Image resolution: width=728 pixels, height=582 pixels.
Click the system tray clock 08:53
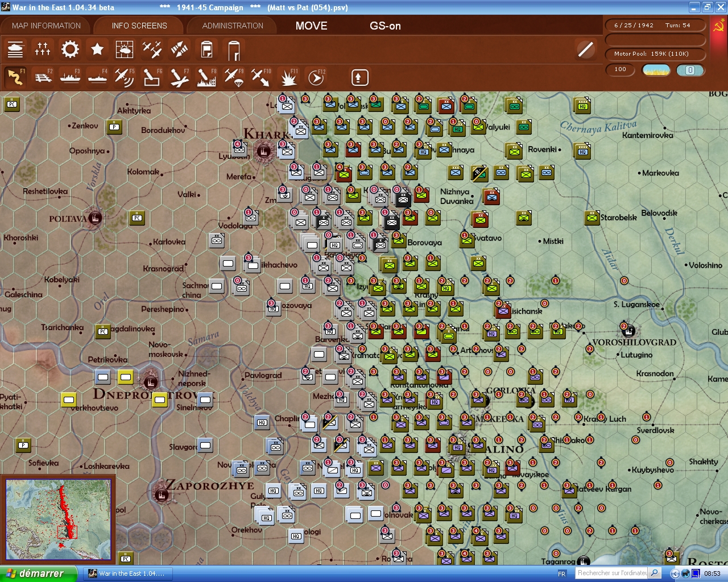tap(712, 573)
